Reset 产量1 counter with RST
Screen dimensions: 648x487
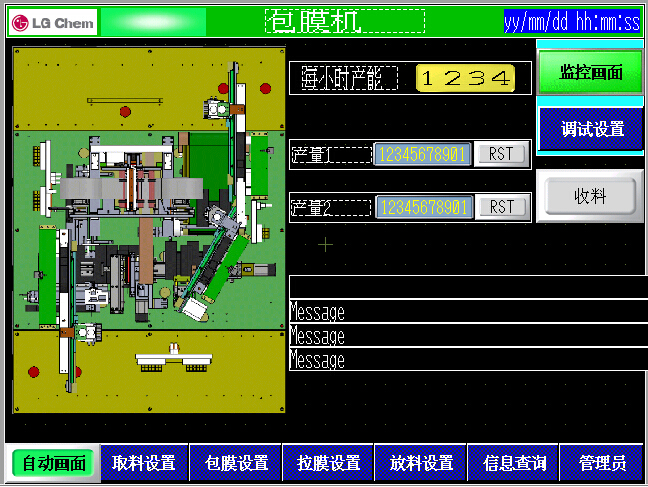point(501,154)
